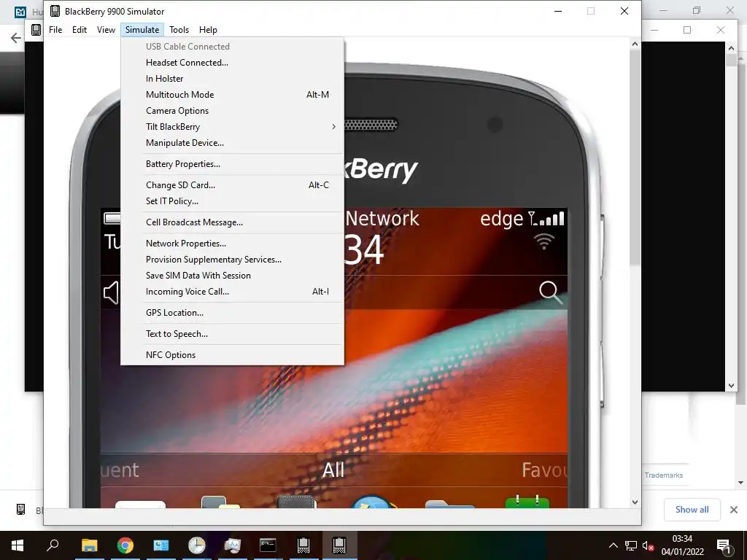Viewport: 747px width, 560px height.
Task: Open Text to Speech... option
Action: point(233,334)
